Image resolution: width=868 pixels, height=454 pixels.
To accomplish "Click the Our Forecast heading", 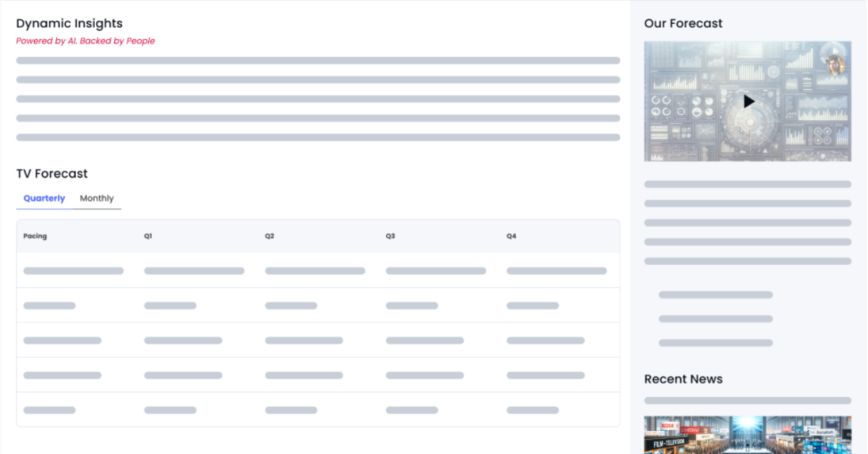I will (684, 23).
